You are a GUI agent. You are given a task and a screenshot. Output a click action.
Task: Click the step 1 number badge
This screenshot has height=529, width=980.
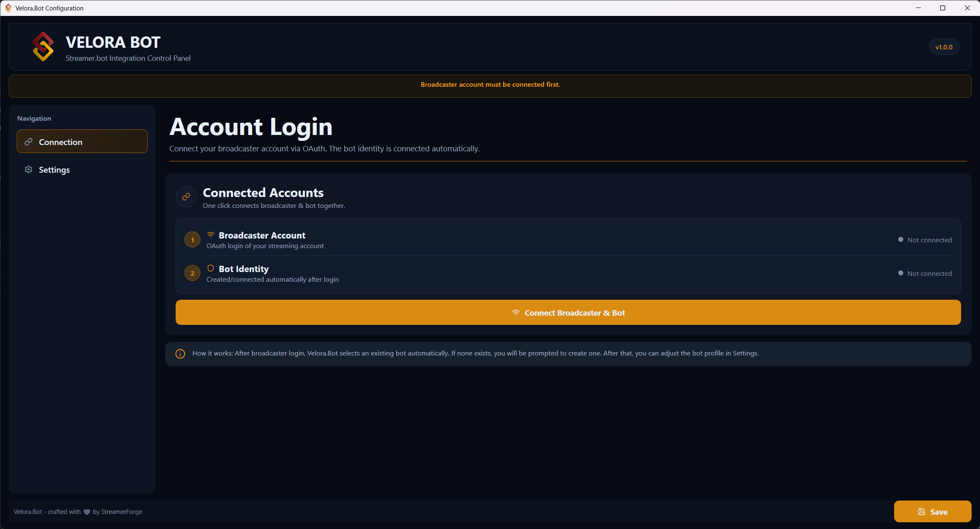tap(192, 240)
